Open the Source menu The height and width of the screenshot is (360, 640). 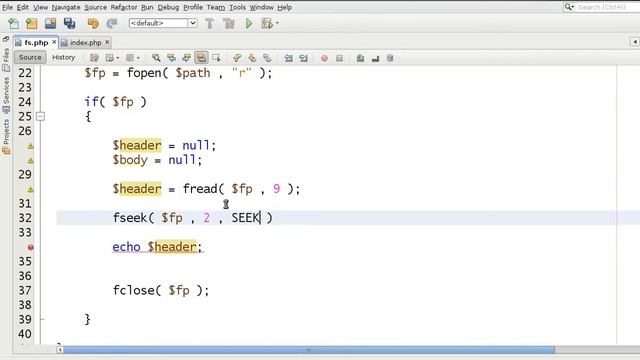(96, 7)
